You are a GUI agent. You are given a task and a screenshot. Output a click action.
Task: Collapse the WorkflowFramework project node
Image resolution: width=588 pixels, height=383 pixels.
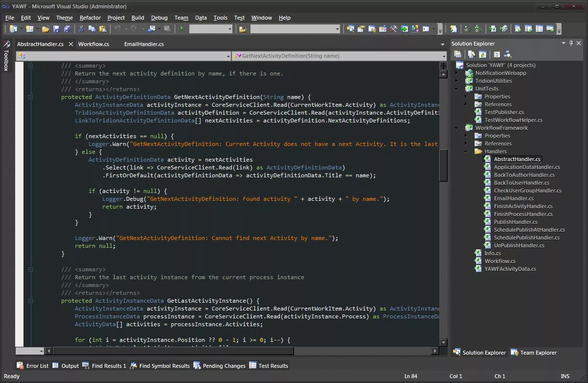click(x=457, y=128)
